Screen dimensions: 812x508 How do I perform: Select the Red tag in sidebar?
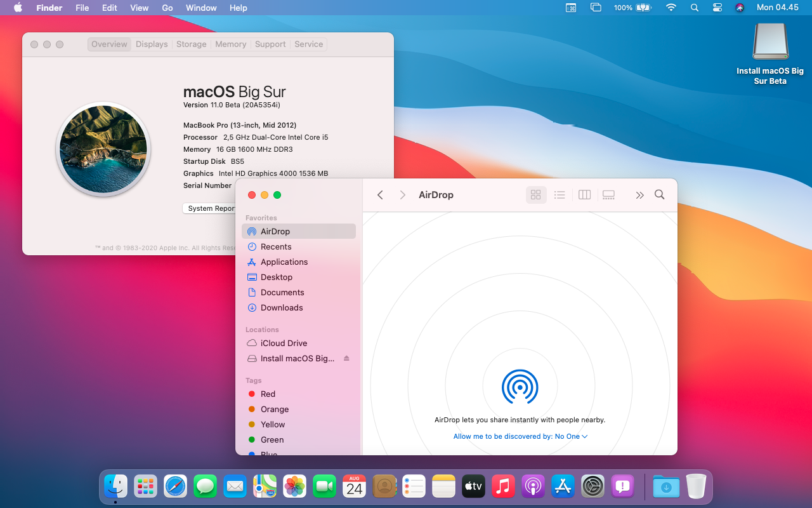[299, 394]
